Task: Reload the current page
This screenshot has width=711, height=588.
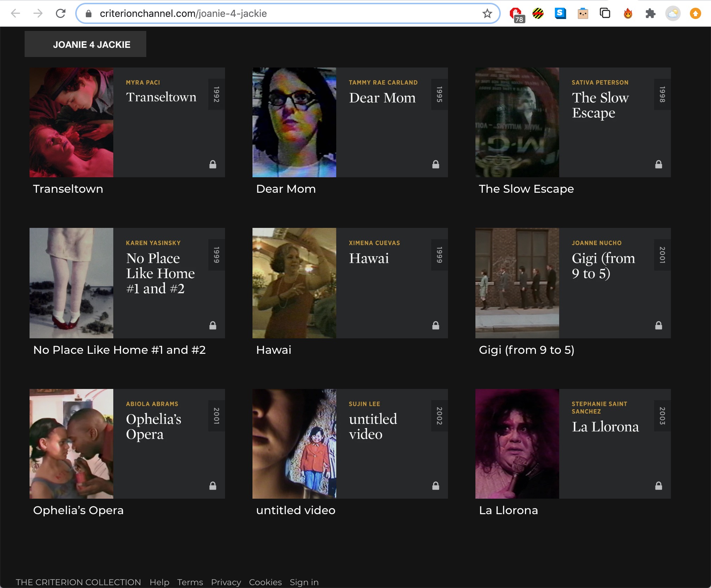Action: click(x=61, y=13)
